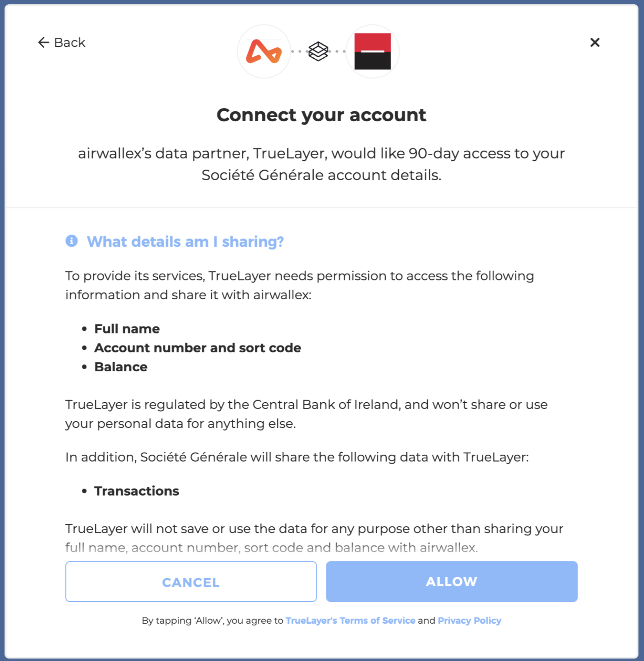Click the CANCEL button
The image size is (644, 661).
click(x=191, y=582)
